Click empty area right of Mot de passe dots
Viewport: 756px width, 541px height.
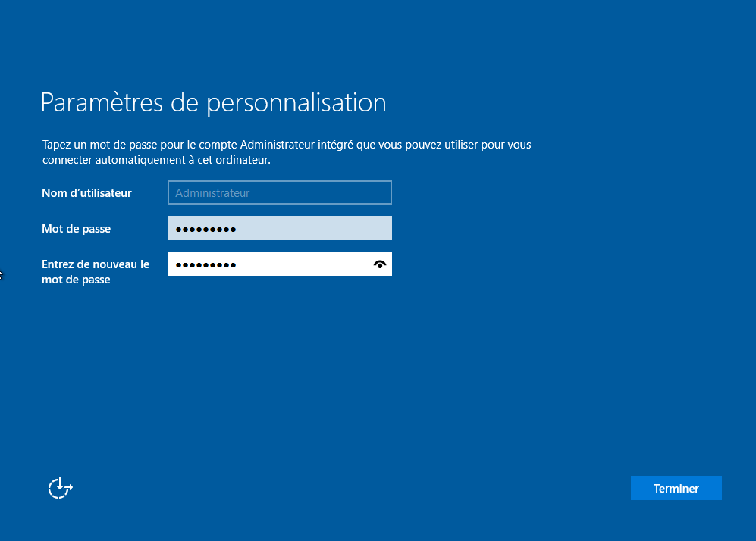[318, 229]
